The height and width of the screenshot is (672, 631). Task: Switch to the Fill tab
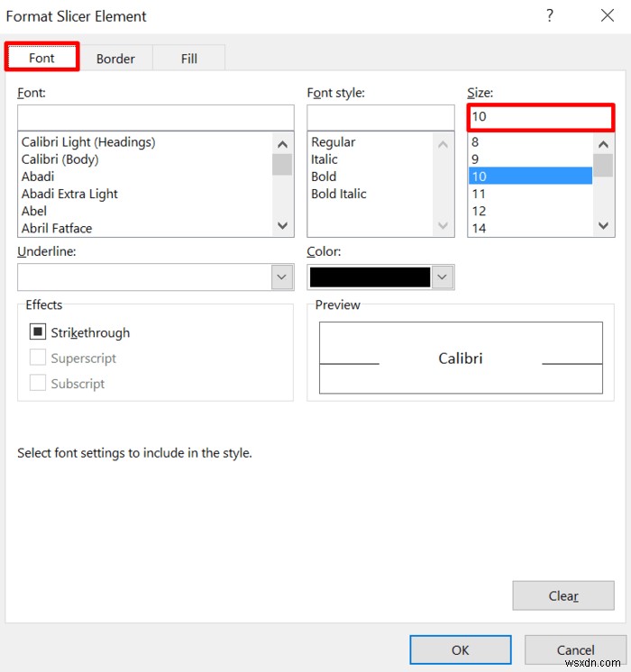tap(188, 59)
